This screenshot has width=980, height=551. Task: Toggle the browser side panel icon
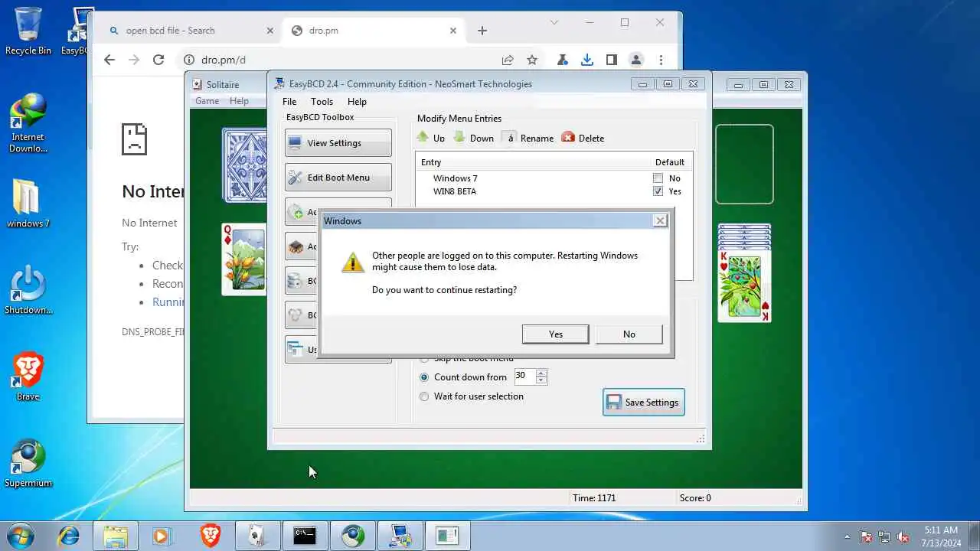coord(611,60)
